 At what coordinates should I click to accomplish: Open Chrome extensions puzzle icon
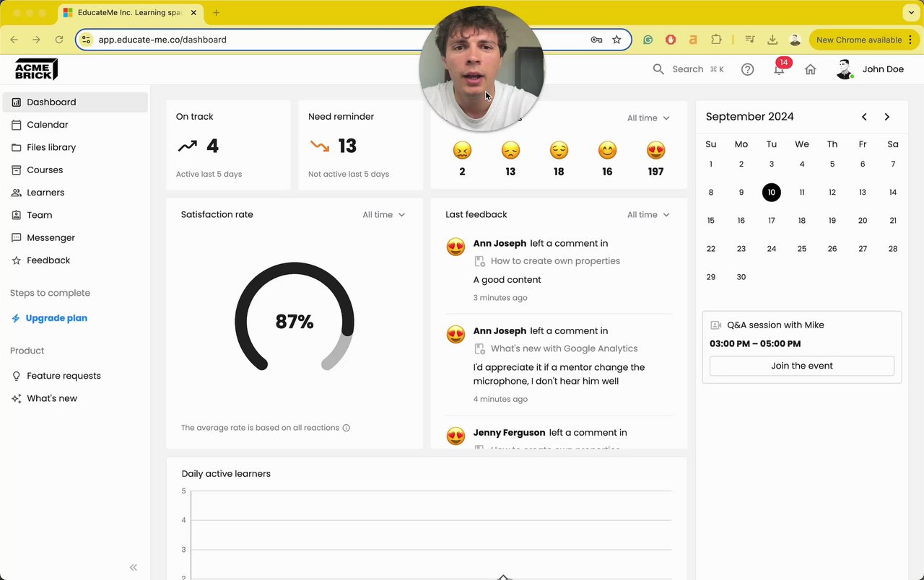(x=716, y=40)
